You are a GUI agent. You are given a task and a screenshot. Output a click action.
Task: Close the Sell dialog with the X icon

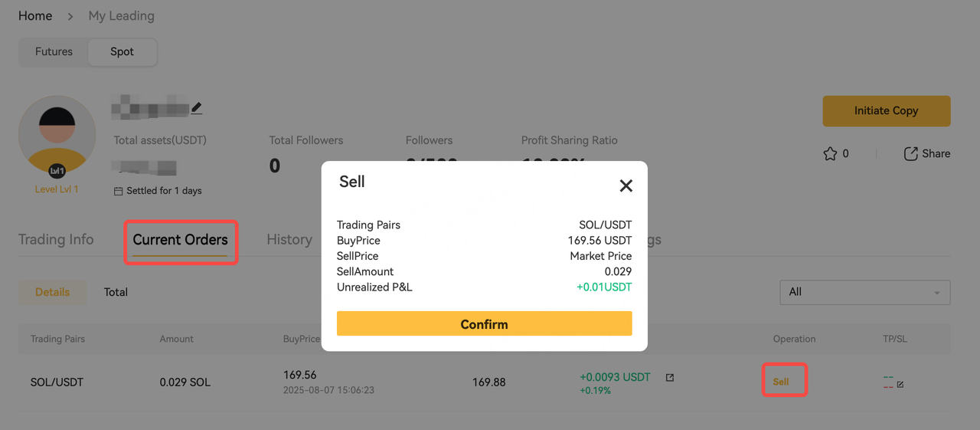(x=626, y=185)
